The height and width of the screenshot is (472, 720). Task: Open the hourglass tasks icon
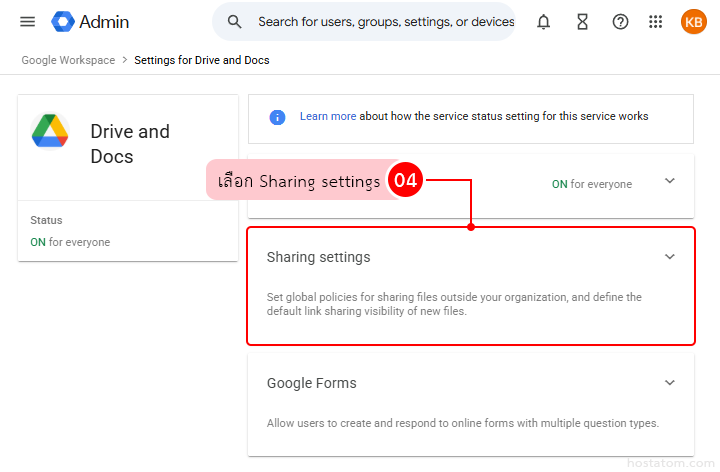click(582, 22)
